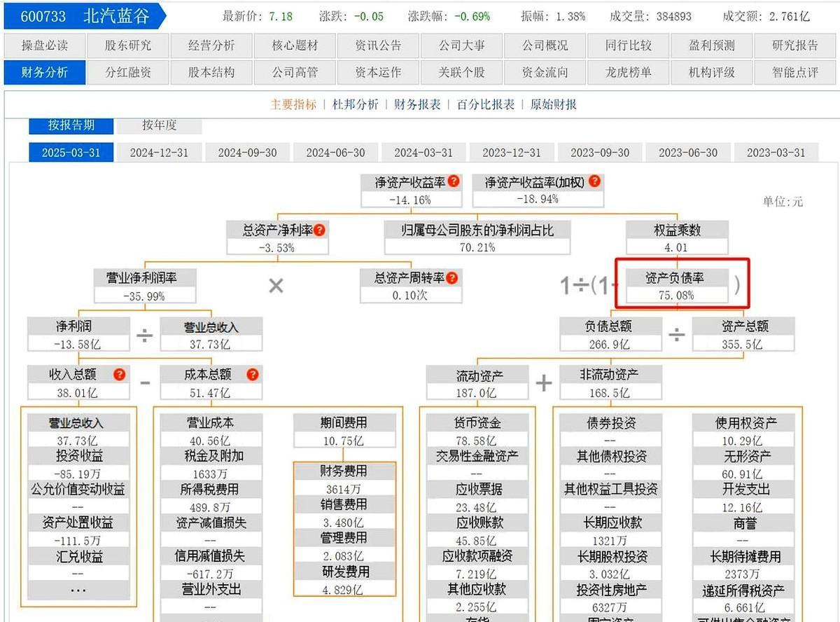The height and width of the screenshot is (622, 840).
Task: Go to the 百分比报表 link
Action: pyautogui.click(x=486, y=104)
